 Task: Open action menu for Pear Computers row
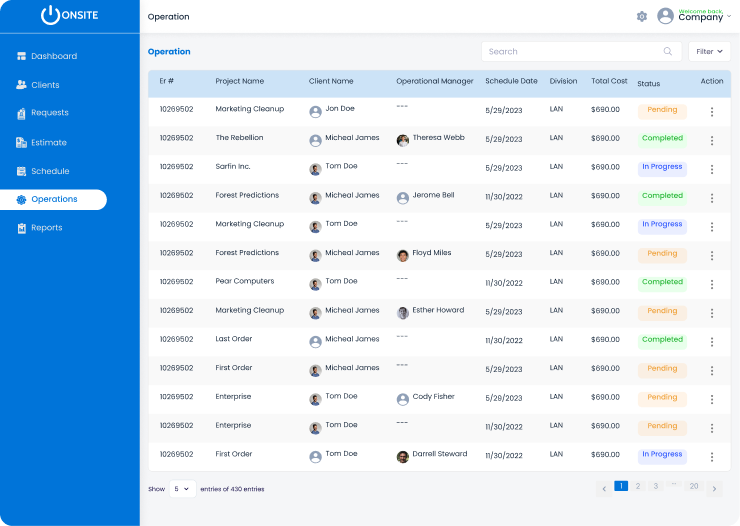(712, 284)
